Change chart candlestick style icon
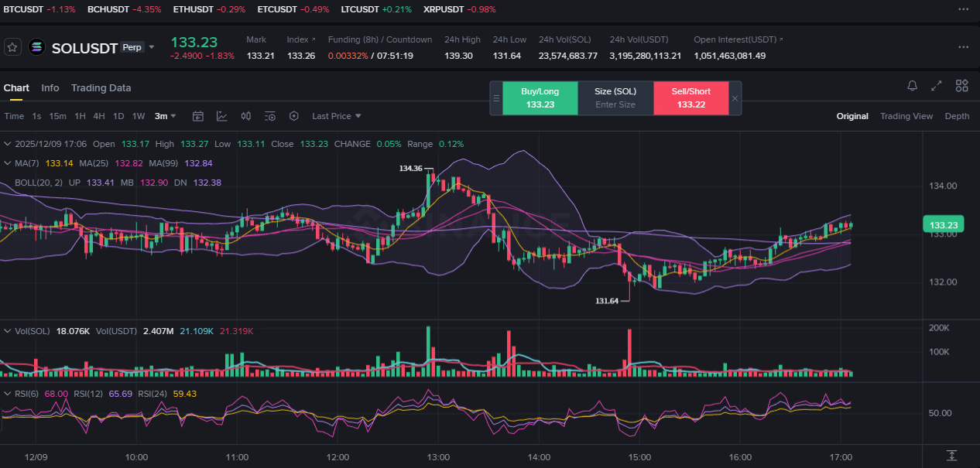Screen dimensions: 980x468 point(246,116)
